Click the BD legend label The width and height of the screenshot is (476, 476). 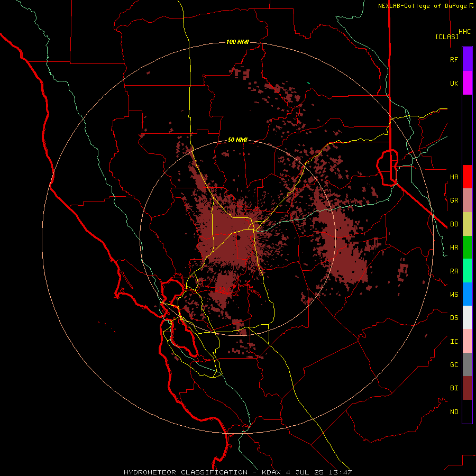[454, 224]
